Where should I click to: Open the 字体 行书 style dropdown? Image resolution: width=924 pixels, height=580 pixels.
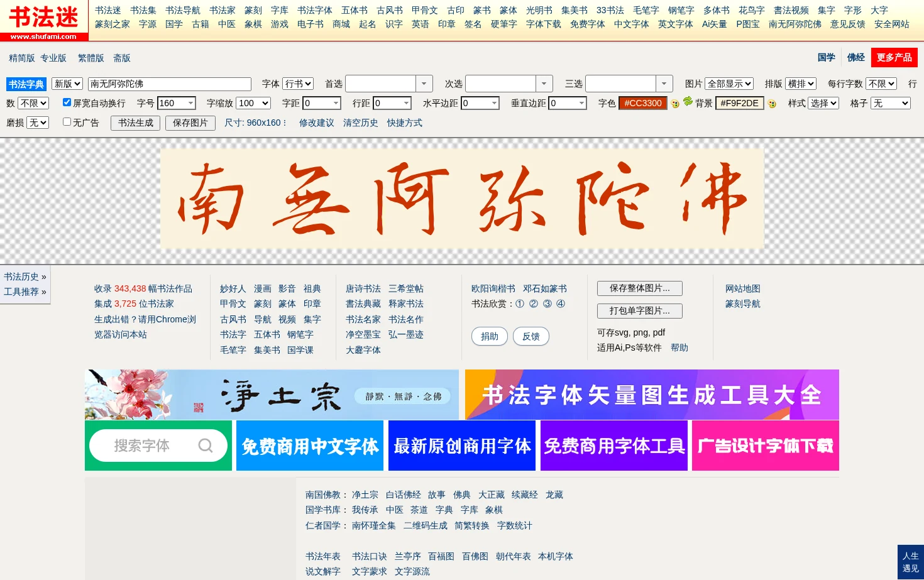[x=298, y=84]
